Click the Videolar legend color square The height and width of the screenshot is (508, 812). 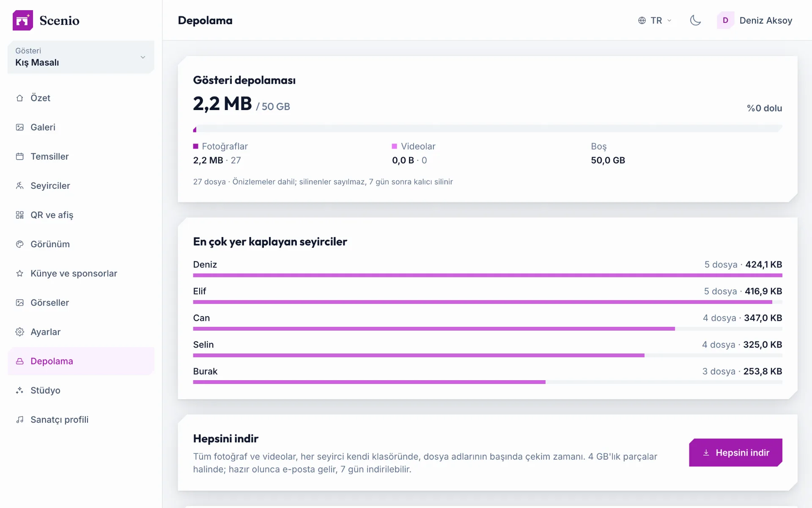point(395,146)
